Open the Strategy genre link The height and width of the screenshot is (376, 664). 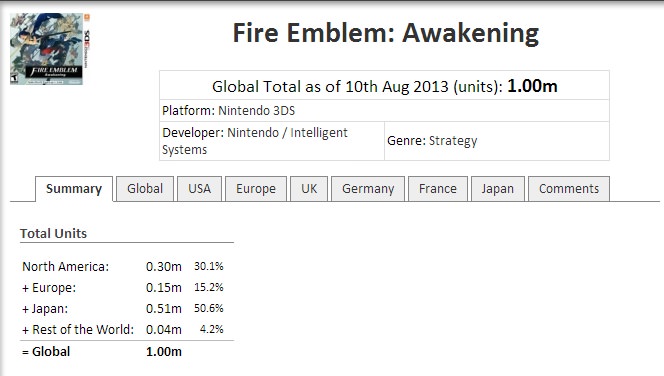(x=453, y=141)
